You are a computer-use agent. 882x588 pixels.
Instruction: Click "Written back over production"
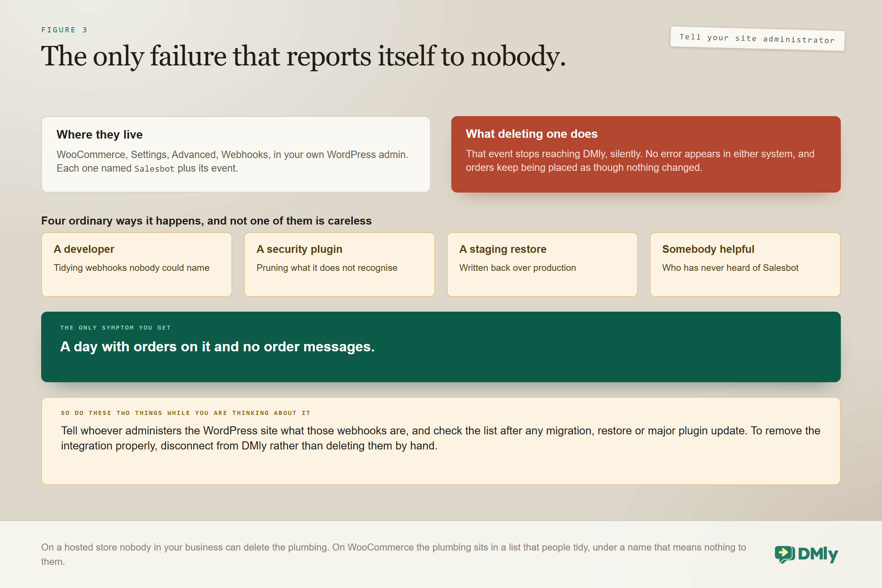(517, 268)
